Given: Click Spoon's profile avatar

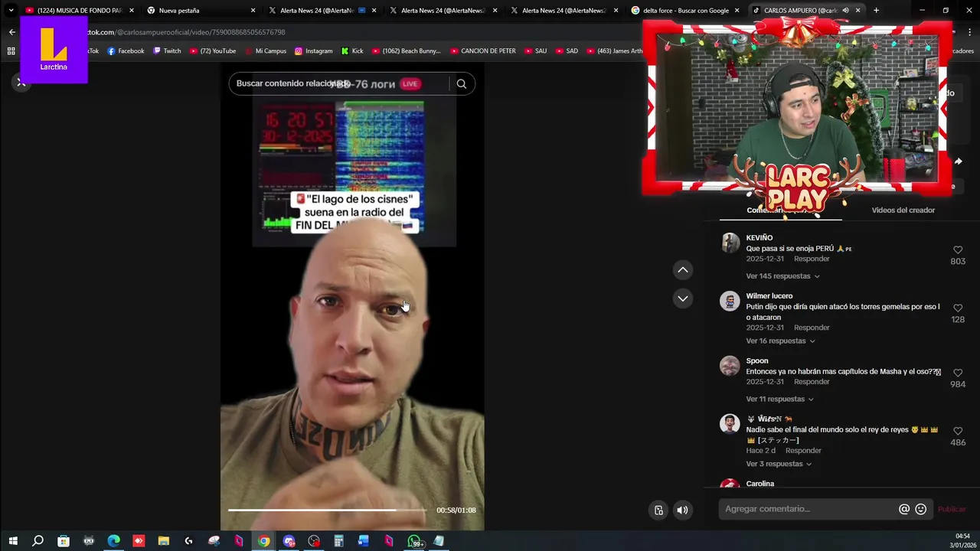Looking at the screenshot, I should click(730, 366).
